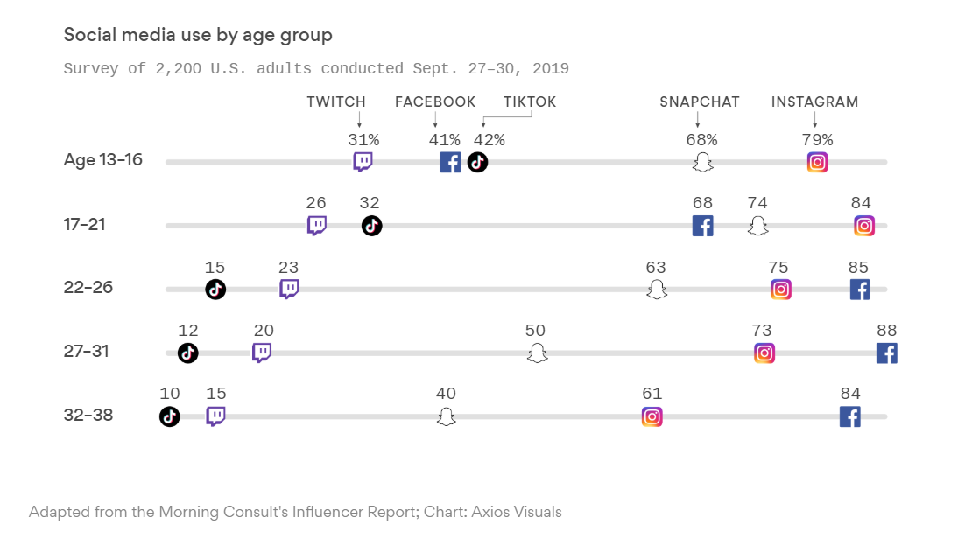Screen dimensions: 972x560
Task: Click the Social media use by age group title
Action: (x=198, y=35)
